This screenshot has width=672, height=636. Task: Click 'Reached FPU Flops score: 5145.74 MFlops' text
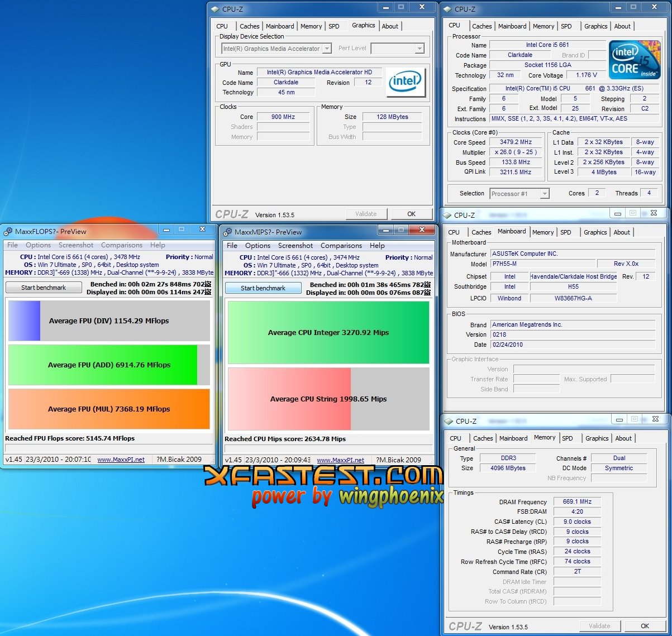(x=70, y=438)
